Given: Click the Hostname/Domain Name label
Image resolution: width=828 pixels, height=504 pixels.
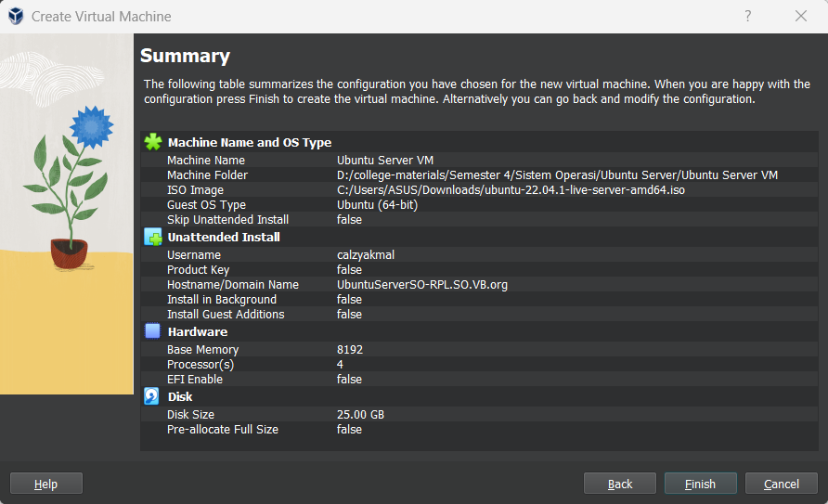Looking at the screenshot, I should pyautogui.click(x=233, y=284).
